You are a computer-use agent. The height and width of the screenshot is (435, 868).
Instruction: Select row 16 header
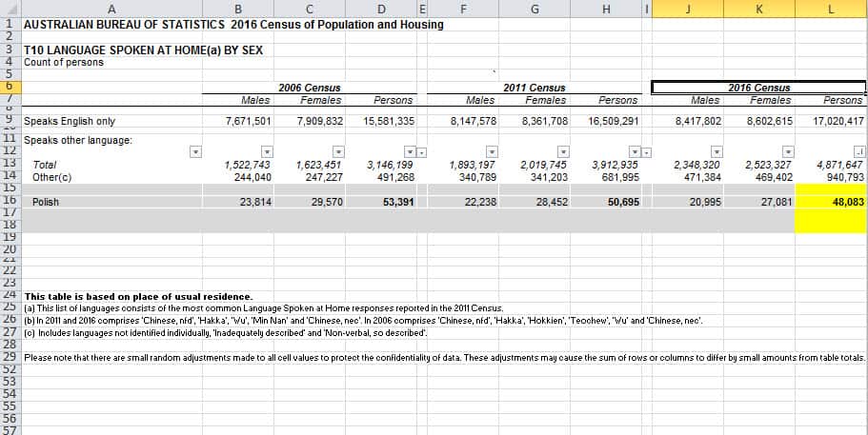pos(9,202)
